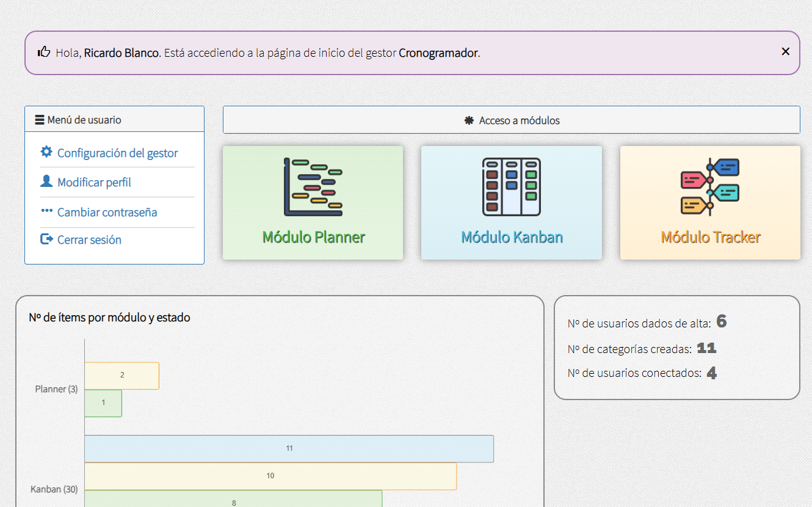Click the three-dots icon for Cambiar contraseña

click(46, 211)
